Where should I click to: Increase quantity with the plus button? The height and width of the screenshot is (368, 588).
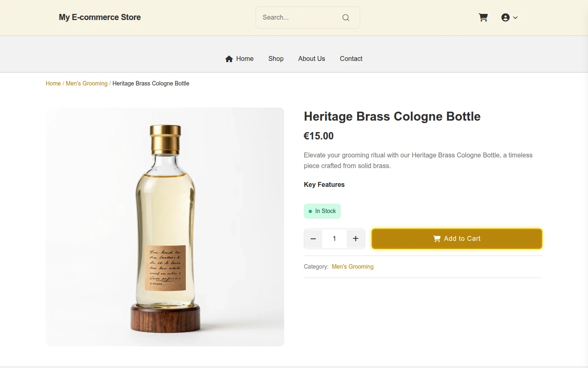356,239
